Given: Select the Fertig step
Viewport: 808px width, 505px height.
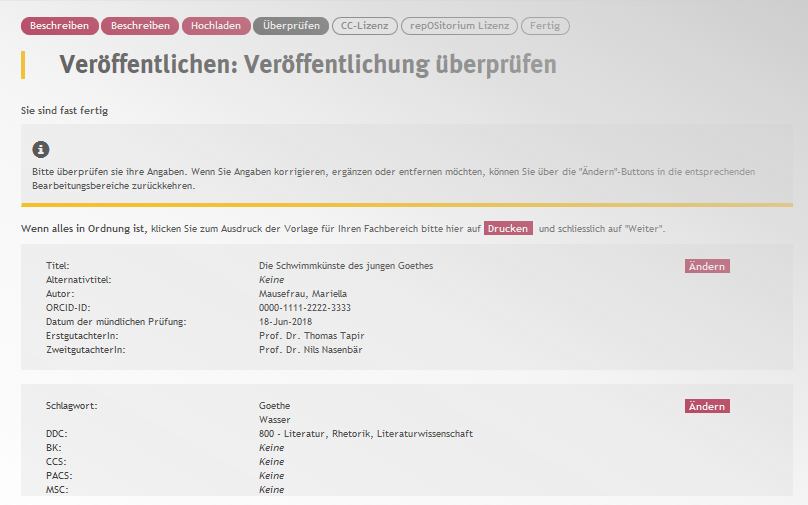Looking at the screenshot, I should pyautogui.click(x=545, y=26).
